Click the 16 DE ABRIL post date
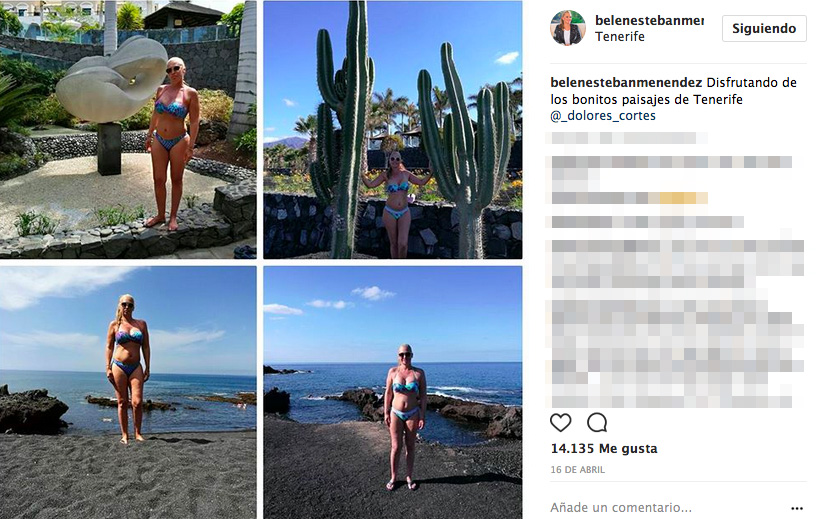This screenshot has width=816, height=519. [577, 470]
